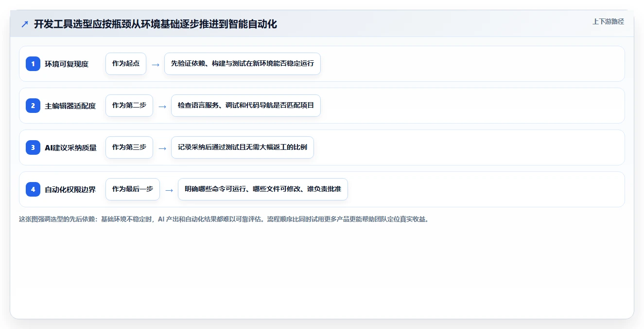This screenshot has width=644, height=329.
Task: Click the arrow after 作为第二步
Action: pyautogui.click(x=162, y=106)
